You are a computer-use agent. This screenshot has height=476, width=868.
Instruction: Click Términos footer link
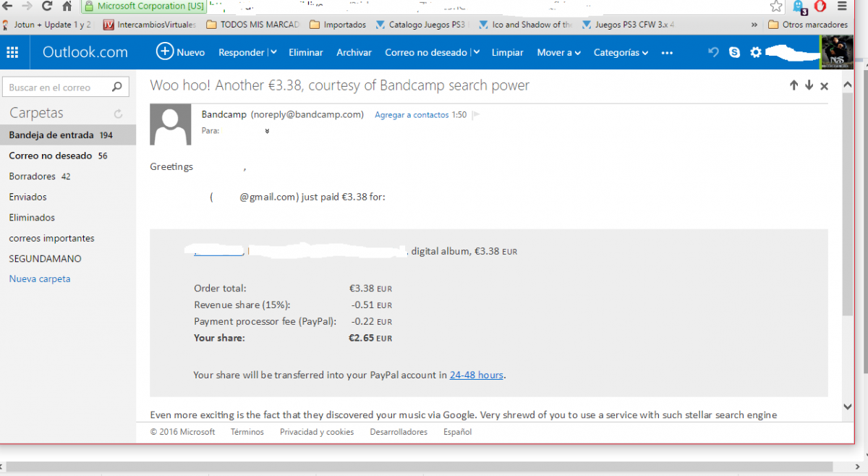[247, 432]
